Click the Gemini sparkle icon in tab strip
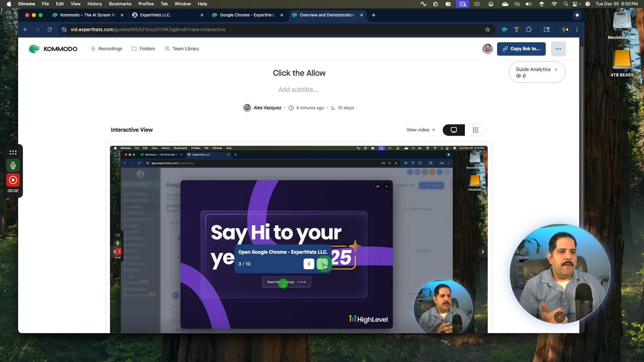This screenshot has width=644, height=362. (x=577, y=15)
